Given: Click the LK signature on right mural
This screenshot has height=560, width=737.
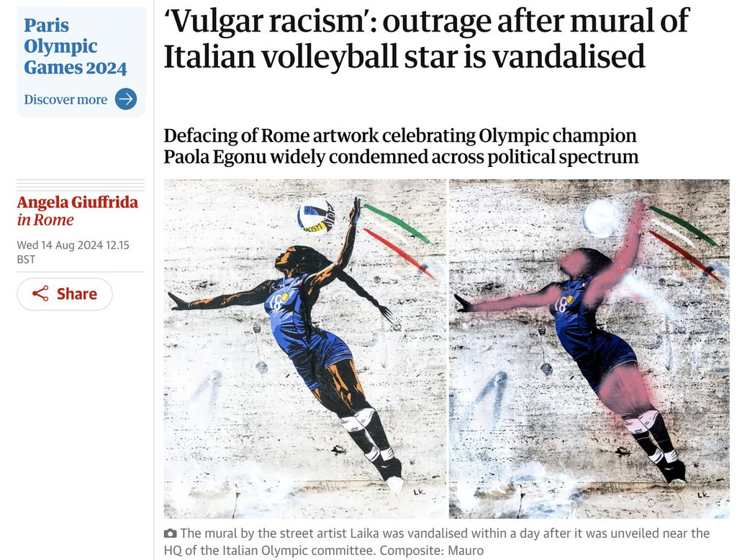Looking at the screenshot, I should click(x=703, y=494).
